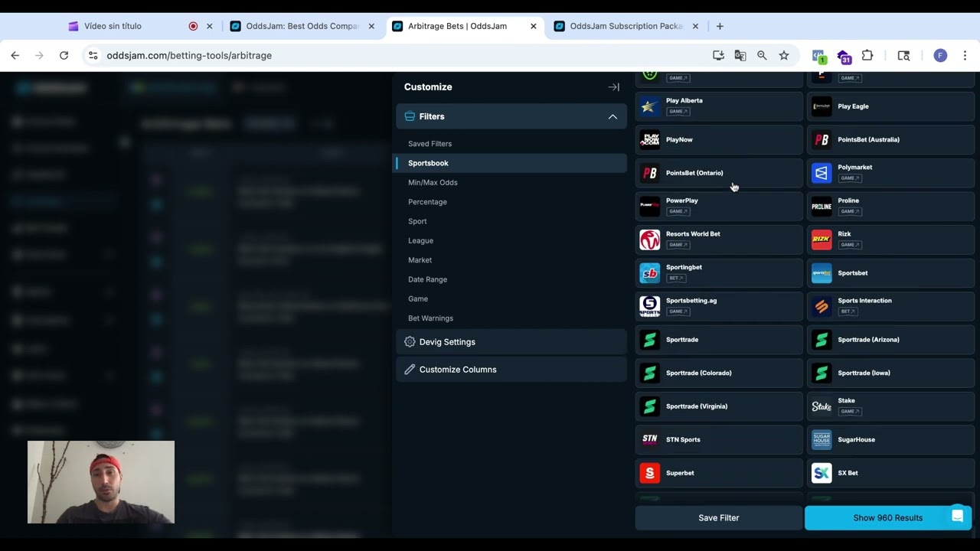The image size is (980, 551).
Task: Toggle the Sportsbet sportsbook selection
Action: [890, 272]
